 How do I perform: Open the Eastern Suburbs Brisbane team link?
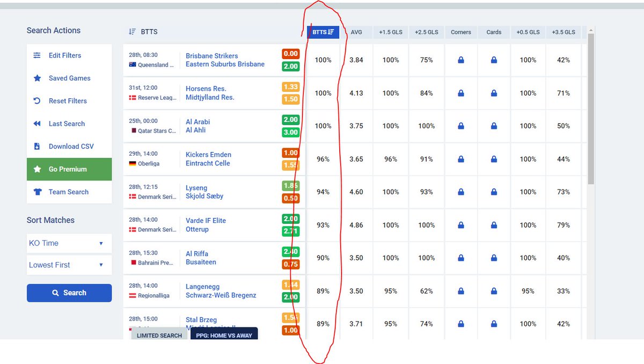click(x=225, y=64)
